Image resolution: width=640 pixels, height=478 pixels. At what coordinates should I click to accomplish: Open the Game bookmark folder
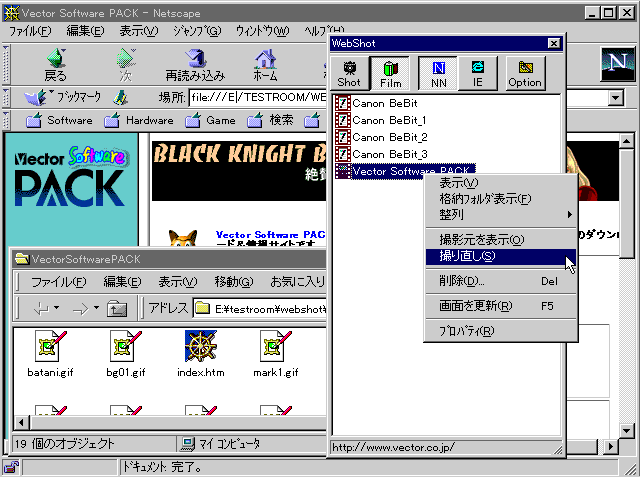click(210, 120)
